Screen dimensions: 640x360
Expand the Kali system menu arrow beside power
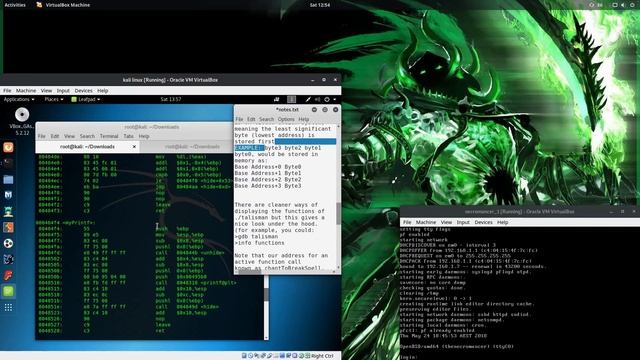pyautogui.click(x=335, y=99)
